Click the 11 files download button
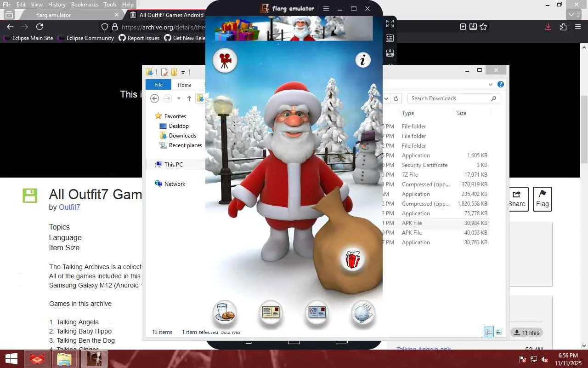The width and height of the screenshot is (588, 368). [x=526, y=333]
